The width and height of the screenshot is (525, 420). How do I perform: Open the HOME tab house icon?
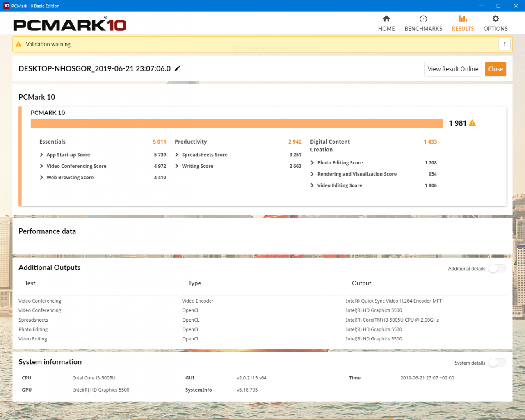tap(386, 18)
